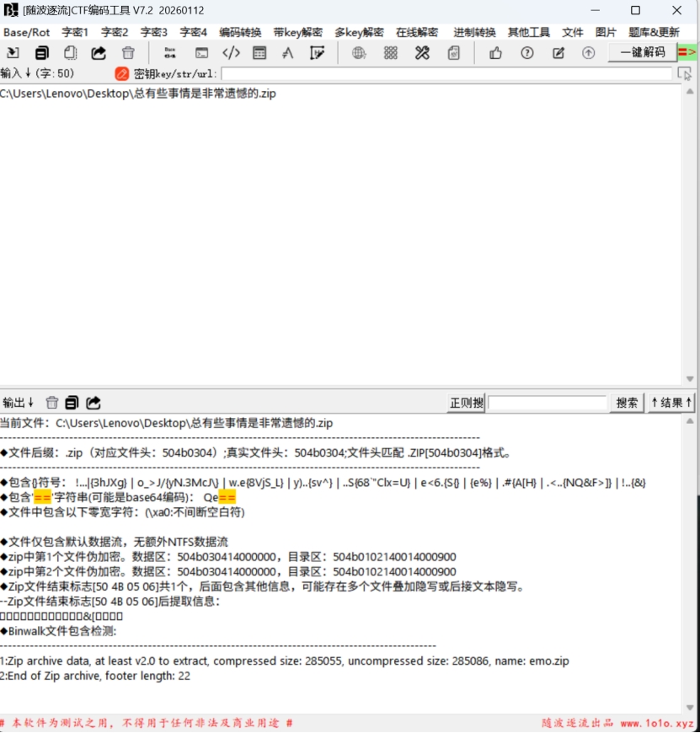Click the share/export arrow icon in toolbar

(99, 53)
